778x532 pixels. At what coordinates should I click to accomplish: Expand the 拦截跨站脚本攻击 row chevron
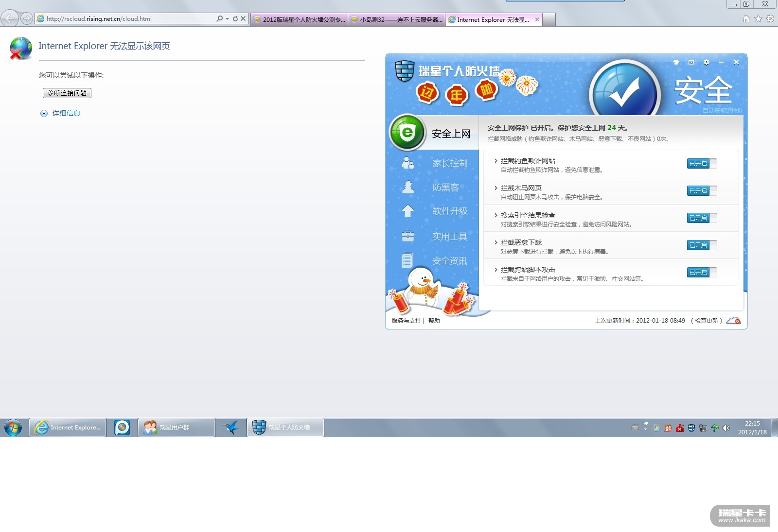[x=495, y=270]
